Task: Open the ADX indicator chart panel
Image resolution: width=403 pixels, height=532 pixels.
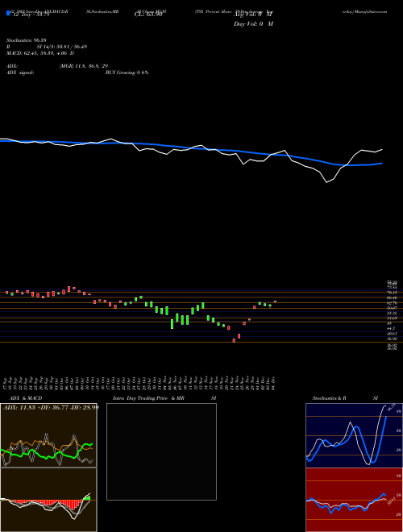Action: [48, 435]
